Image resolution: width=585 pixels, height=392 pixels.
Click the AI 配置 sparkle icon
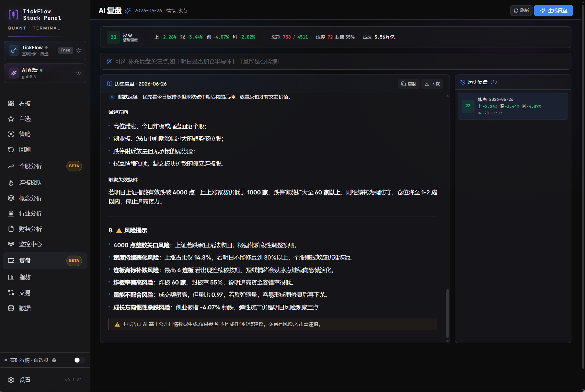tap(14, 73)
